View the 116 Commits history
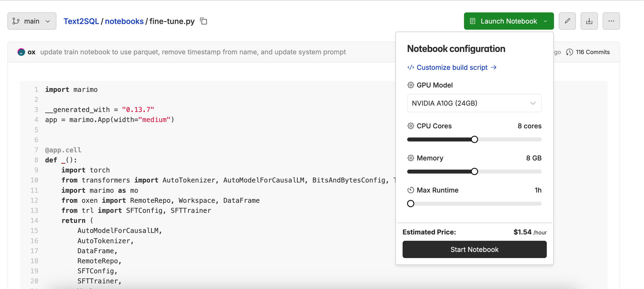This screenshot has width=644, height=289. click(592, 52)
